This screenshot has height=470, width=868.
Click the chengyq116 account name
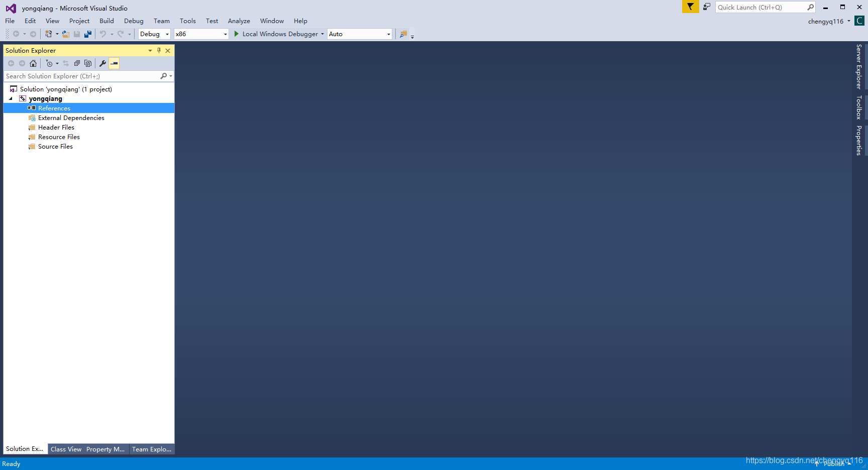point(825,21)
